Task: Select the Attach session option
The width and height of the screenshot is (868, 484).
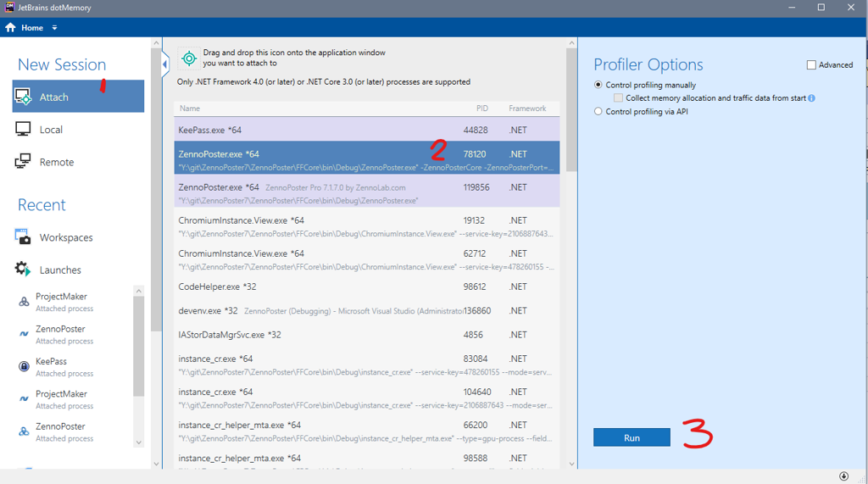Action: 78,97
